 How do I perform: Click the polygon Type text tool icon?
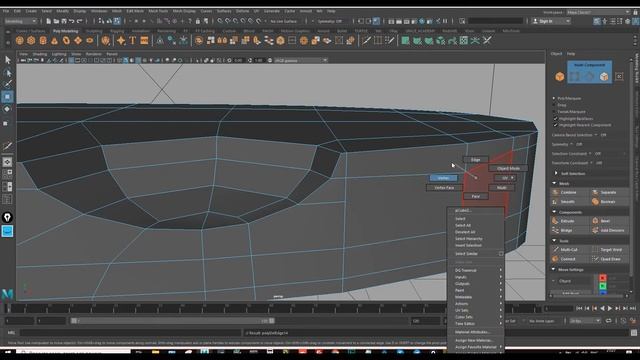pyautogui.click(x=133, y=40)
